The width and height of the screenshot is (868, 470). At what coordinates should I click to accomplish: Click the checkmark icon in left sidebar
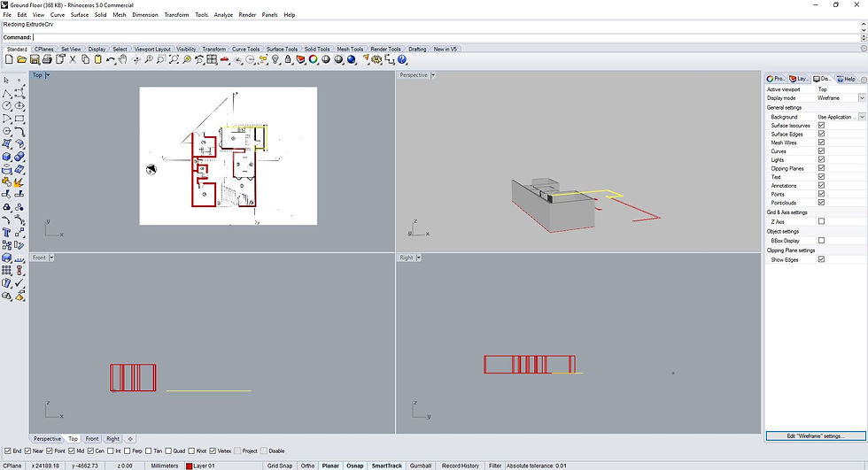pos(19,283)
